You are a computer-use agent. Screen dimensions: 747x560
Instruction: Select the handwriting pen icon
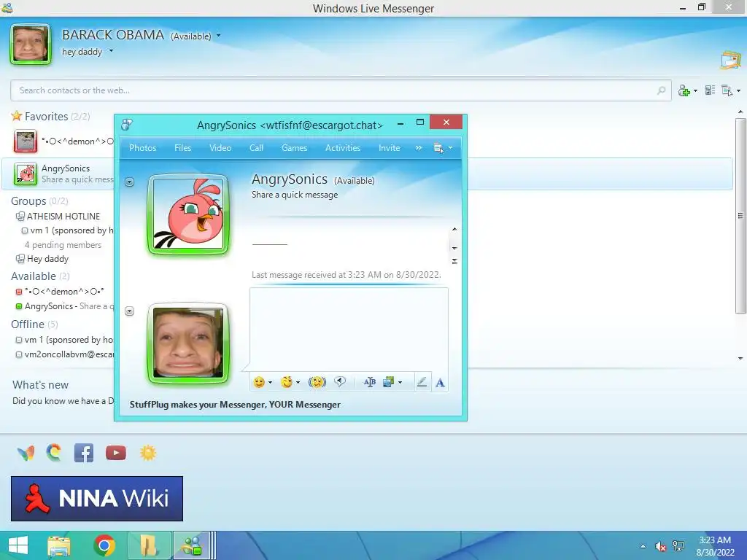422,382
